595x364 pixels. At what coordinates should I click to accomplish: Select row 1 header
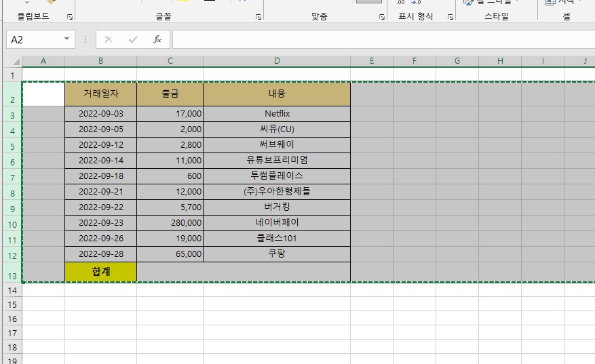[12, 75]
